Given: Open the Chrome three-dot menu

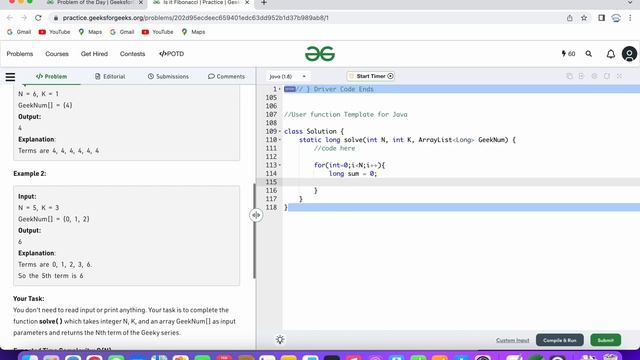Looking at the screenshot, I should coord(630,18).
